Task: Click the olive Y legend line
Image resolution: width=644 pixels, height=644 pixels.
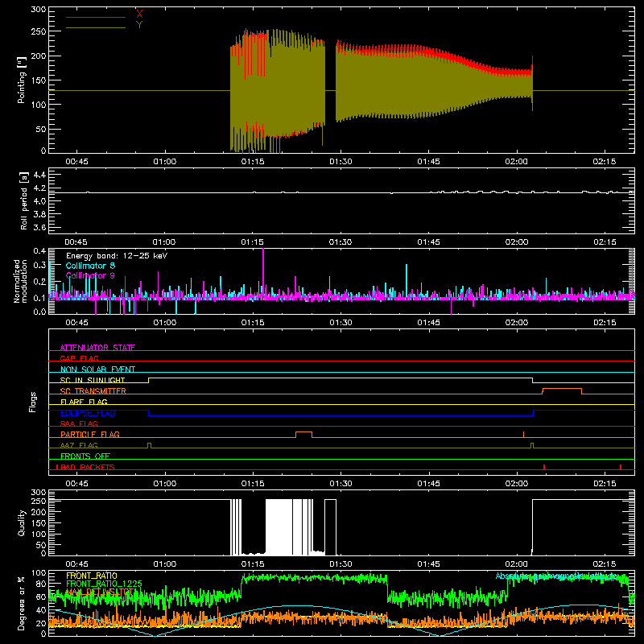Action: click(96, 27)
